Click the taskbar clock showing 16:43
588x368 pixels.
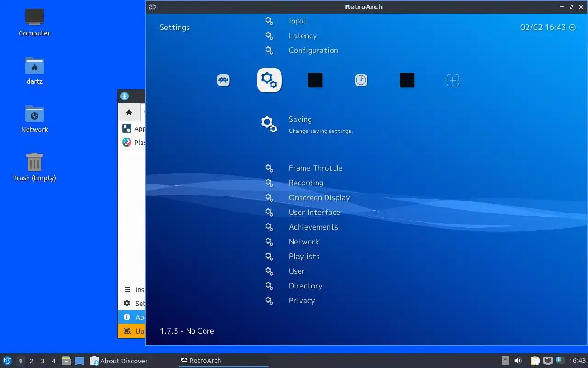pos(577,361)
